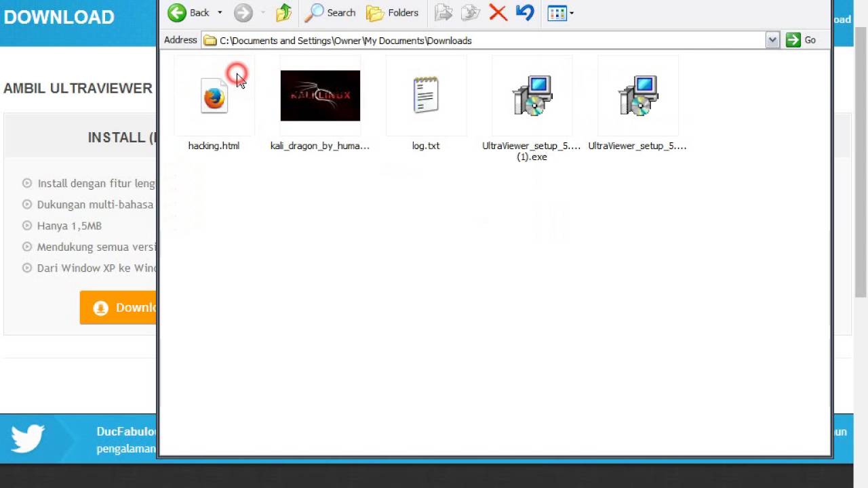
Task: Click the blue Undo arrow icon
Action: pyautogui.click(x=525, y=12)
